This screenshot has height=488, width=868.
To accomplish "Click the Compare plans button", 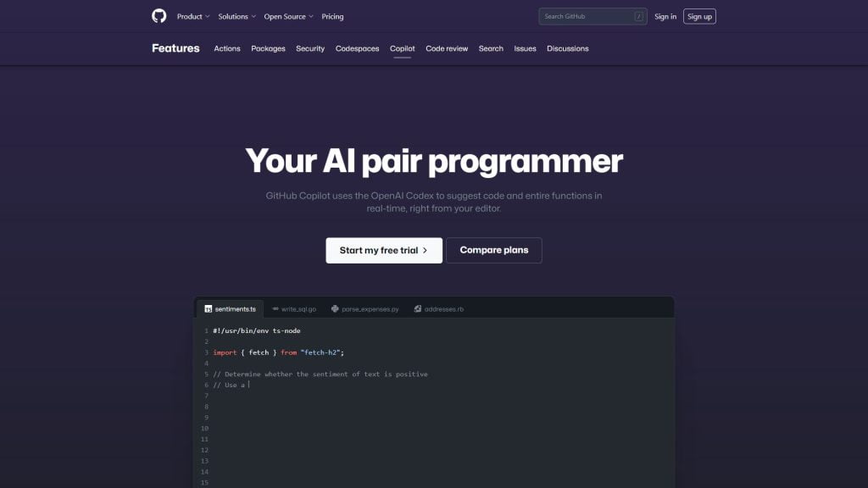I will (493, 250).
